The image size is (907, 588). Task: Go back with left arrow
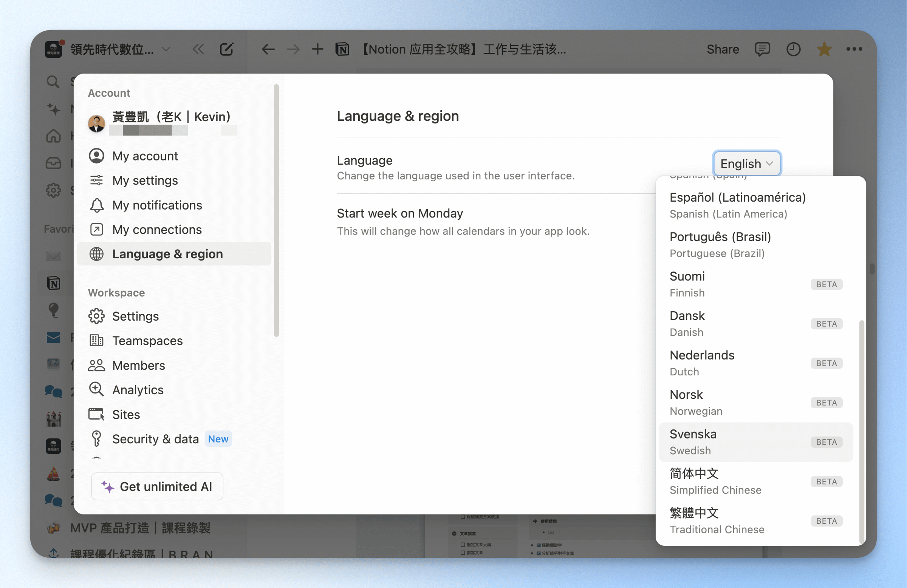pyautogui.click(x=268, y=49)
